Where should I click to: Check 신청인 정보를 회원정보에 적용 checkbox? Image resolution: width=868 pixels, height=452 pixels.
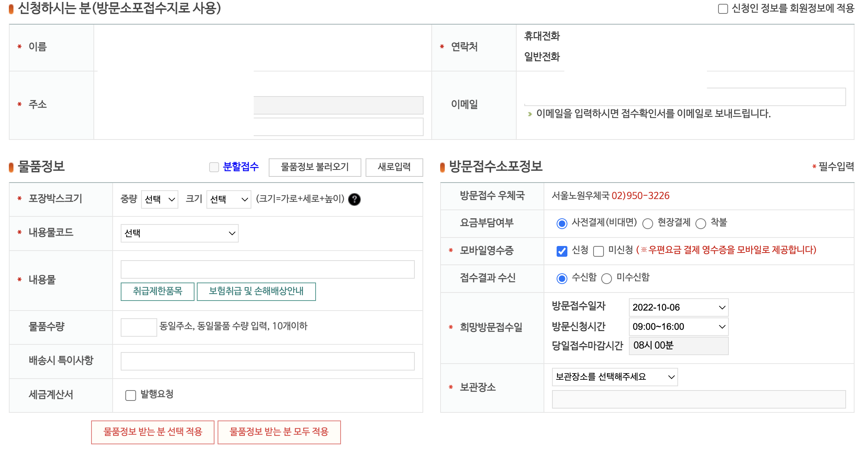(x=723, y=8)
